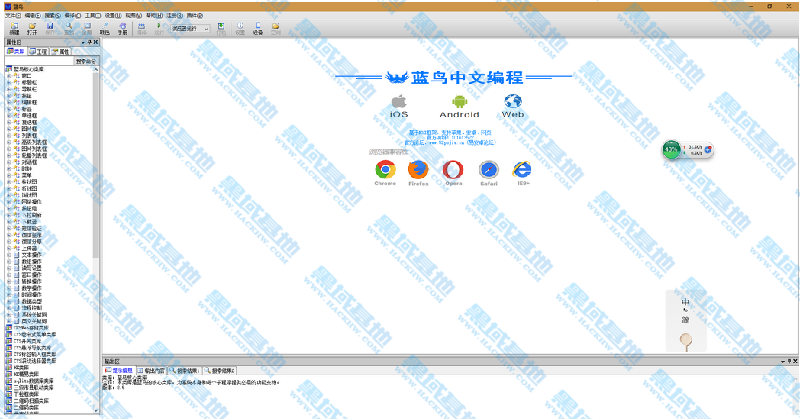Click the Firefox browser icon
The image size is (800, 419).
click(x=418, y=169)
